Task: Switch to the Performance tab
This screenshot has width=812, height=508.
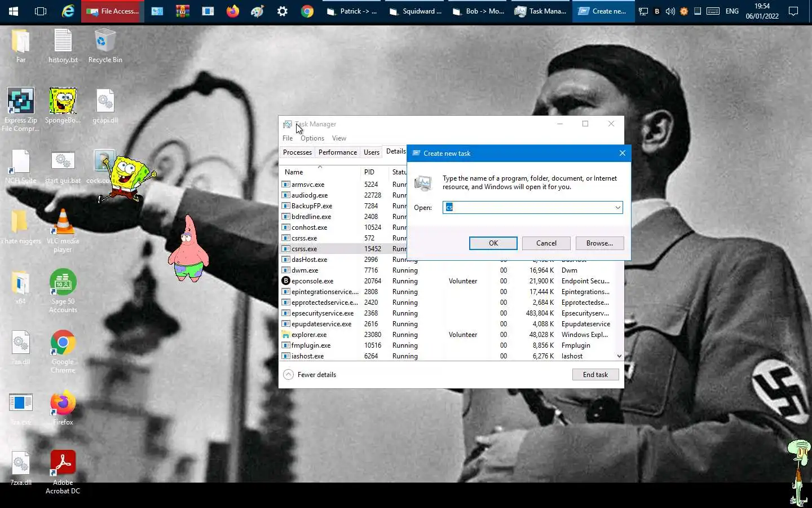Action: click(x=337, y=152)
